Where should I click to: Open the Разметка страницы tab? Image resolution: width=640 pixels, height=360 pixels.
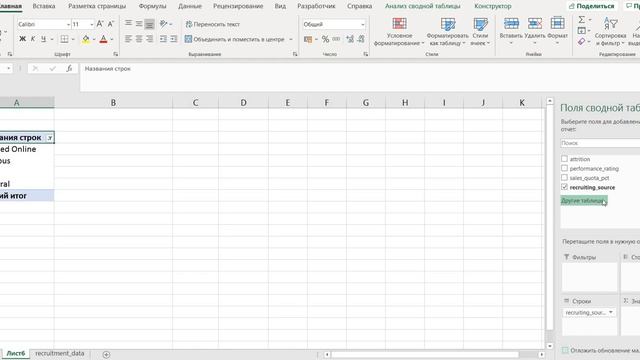pyautogui.click(x=97, y=6)
